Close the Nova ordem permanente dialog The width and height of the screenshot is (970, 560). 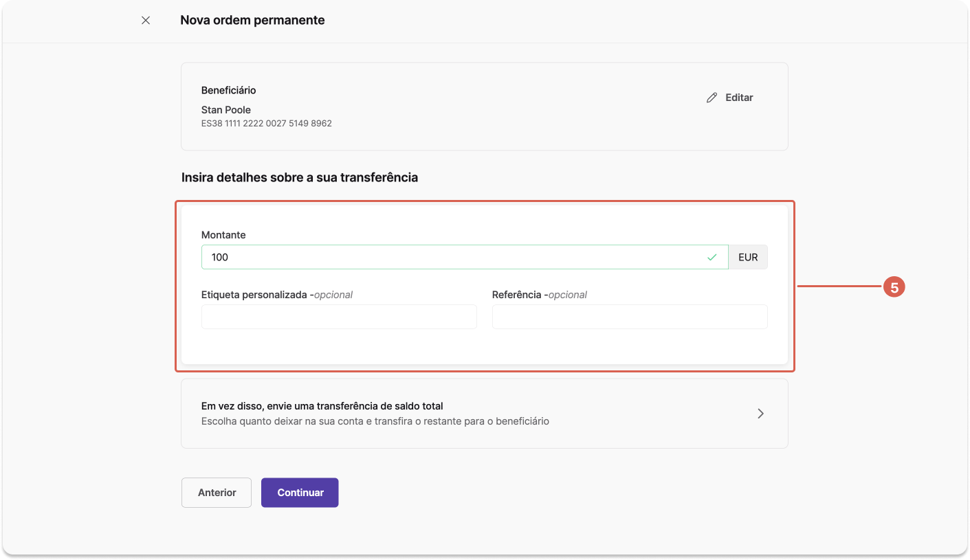[146, 21]
